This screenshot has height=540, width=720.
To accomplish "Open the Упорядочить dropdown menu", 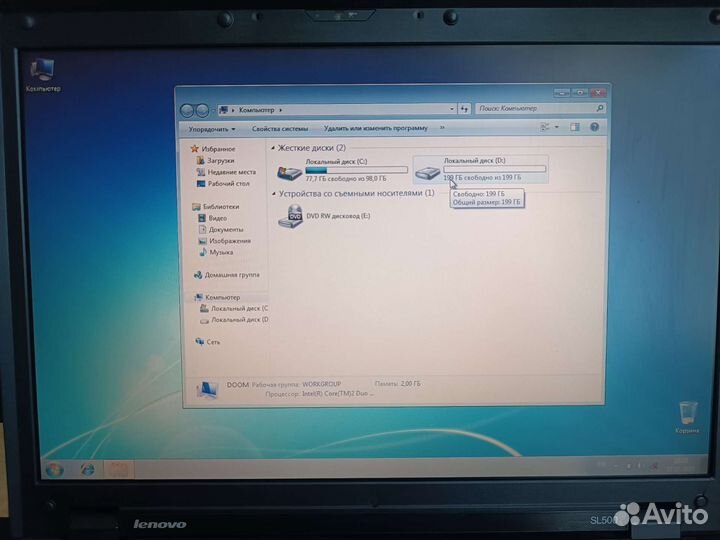I will (x=212, y=129).
